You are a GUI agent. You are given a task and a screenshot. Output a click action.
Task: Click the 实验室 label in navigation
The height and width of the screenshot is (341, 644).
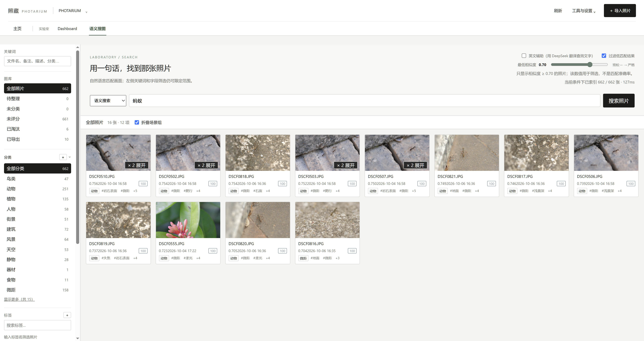pos(44,29)
